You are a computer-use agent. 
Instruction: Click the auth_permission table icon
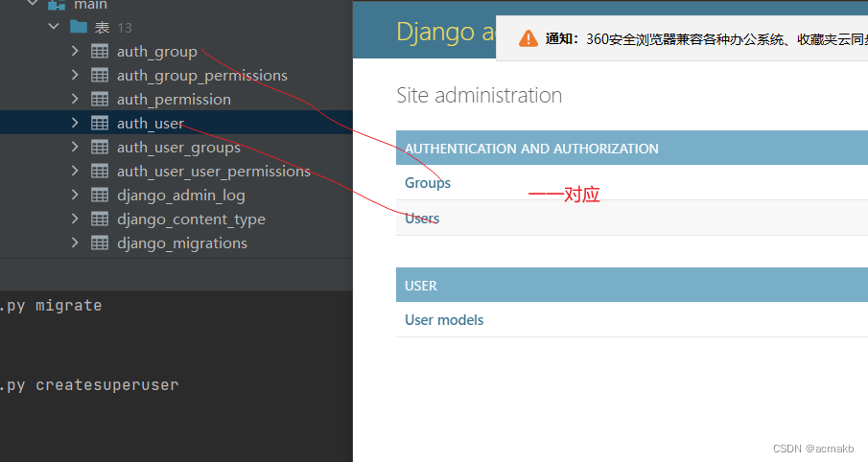[100, 99]
